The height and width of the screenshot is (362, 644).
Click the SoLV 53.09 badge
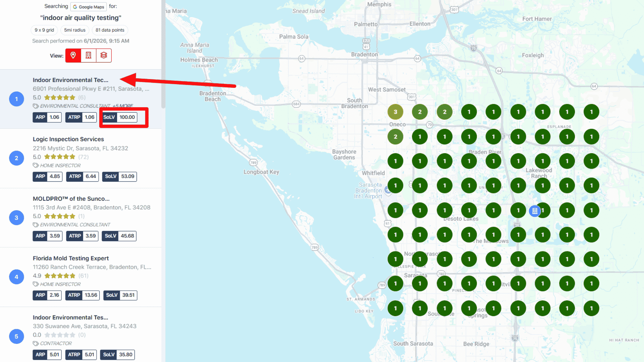[x=119, y=176]
